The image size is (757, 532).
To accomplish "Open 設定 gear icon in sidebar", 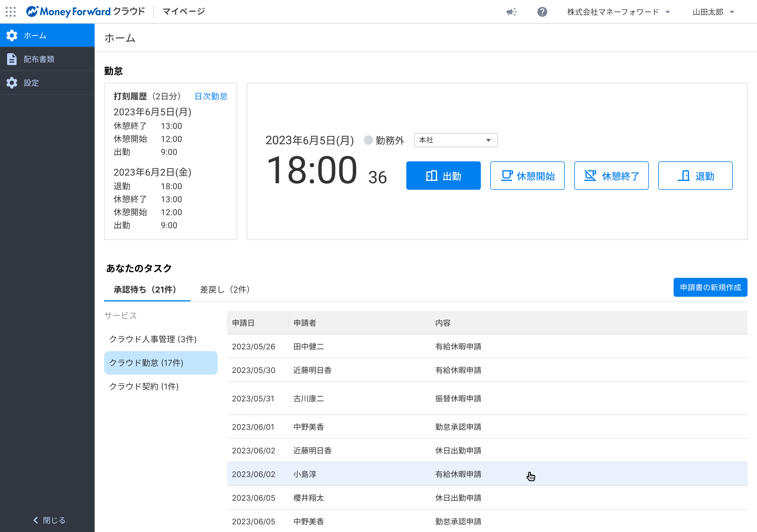I will coord(12,83).
